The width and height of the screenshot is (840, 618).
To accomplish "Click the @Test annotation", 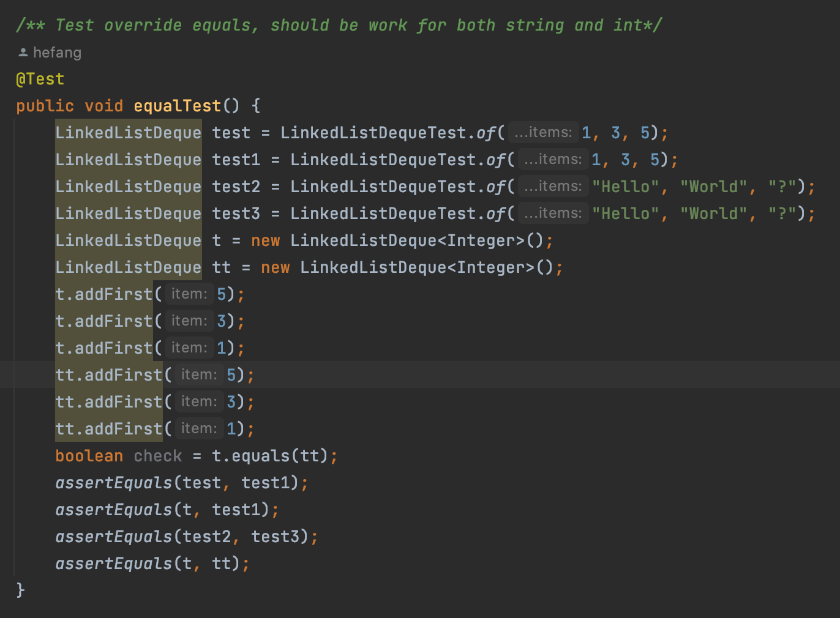I will [x=40, y=79].
